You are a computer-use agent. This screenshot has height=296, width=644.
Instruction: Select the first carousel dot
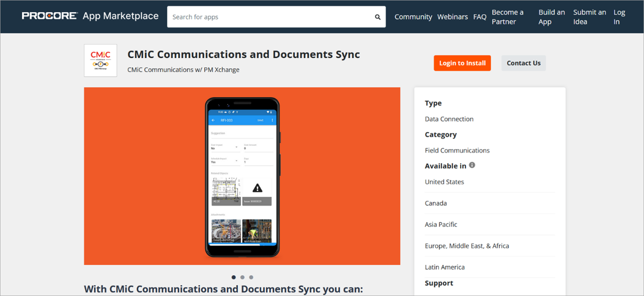[x=234, y=277]
